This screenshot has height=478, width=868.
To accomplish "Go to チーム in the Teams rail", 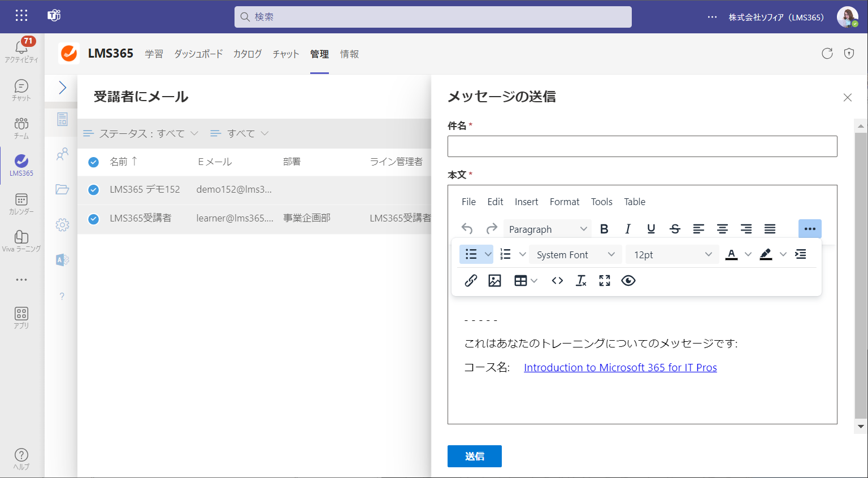I will click(x=21, y=128).
